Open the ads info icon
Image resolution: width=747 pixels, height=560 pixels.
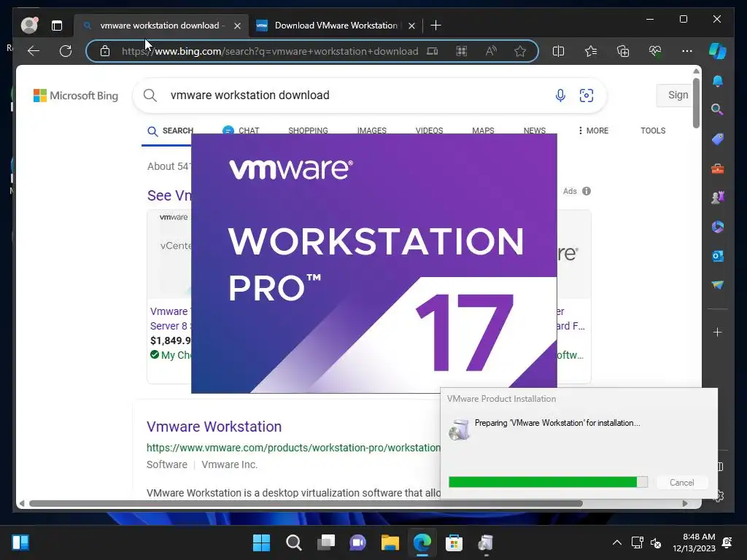[587, 191]
